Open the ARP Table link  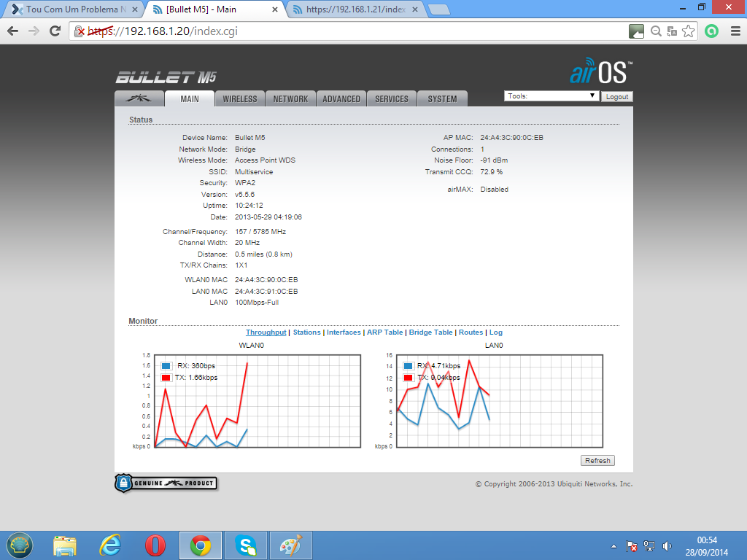(x=384, y=332)
